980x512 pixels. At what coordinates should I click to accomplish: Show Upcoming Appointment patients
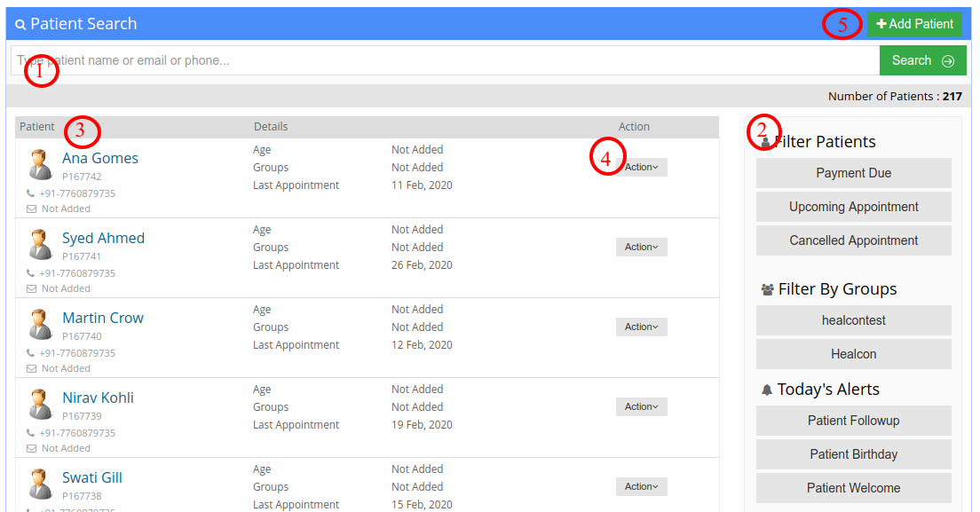pos(854,207)
